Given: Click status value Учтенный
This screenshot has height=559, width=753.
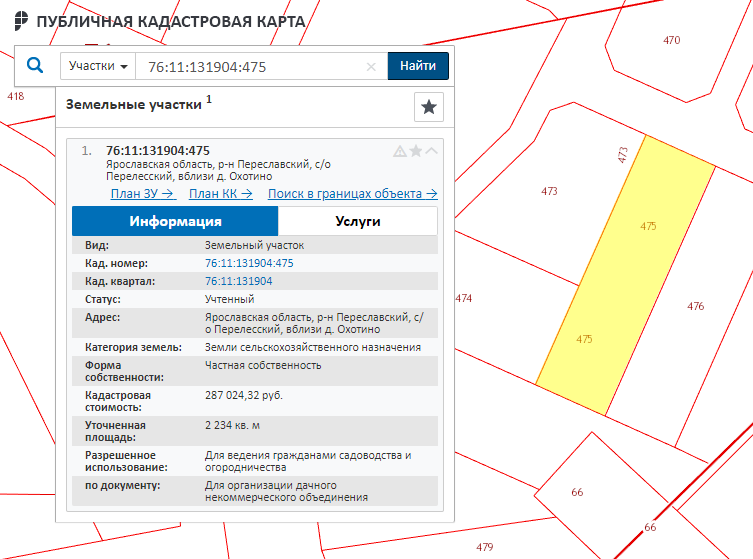Looking at the screenshot, I should click(230, 299).
